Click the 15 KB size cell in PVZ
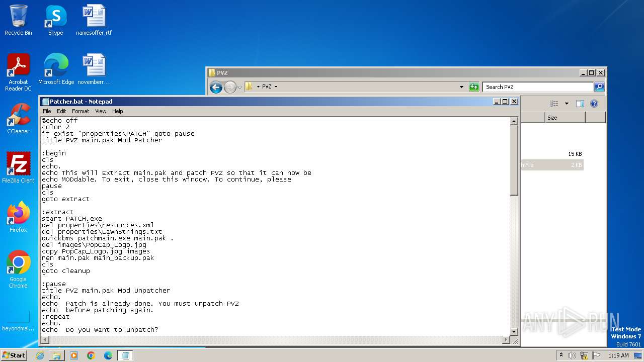This screenshot has width=644, height=362. pyautogui.click(x=575, y=154)
